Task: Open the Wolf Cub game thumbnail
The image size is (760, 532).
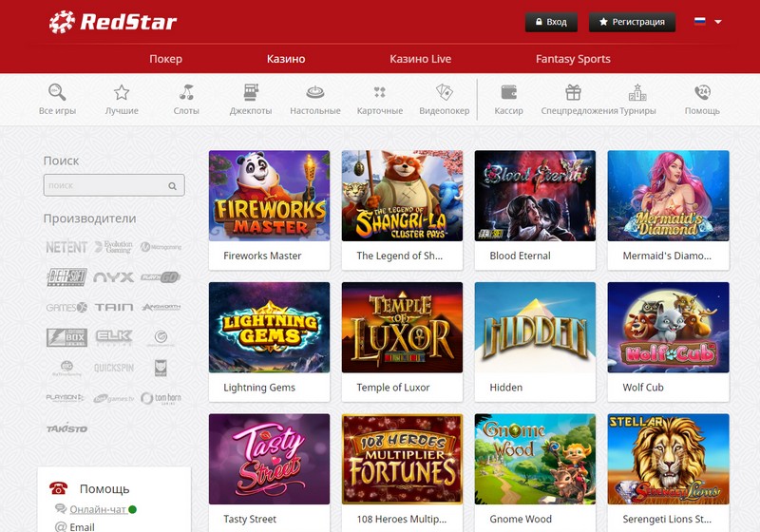Action: 668,327
